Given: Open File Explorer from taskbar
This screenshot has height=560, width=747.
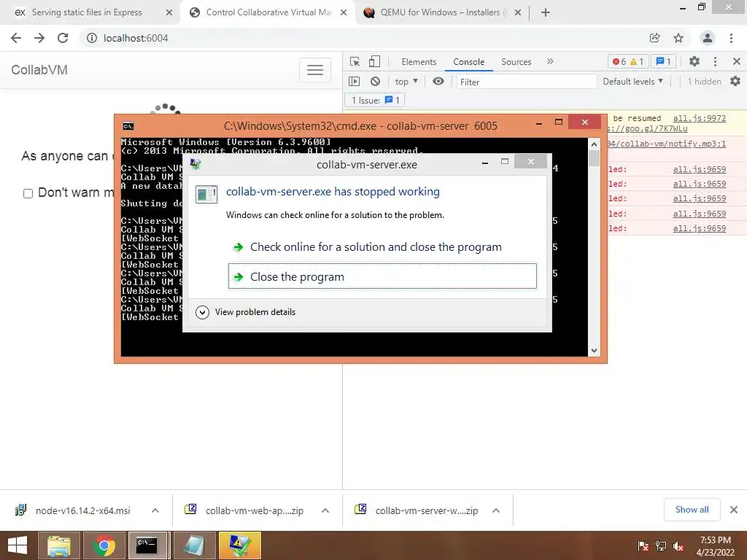Looking at the screenshot, I should point(58,545).
